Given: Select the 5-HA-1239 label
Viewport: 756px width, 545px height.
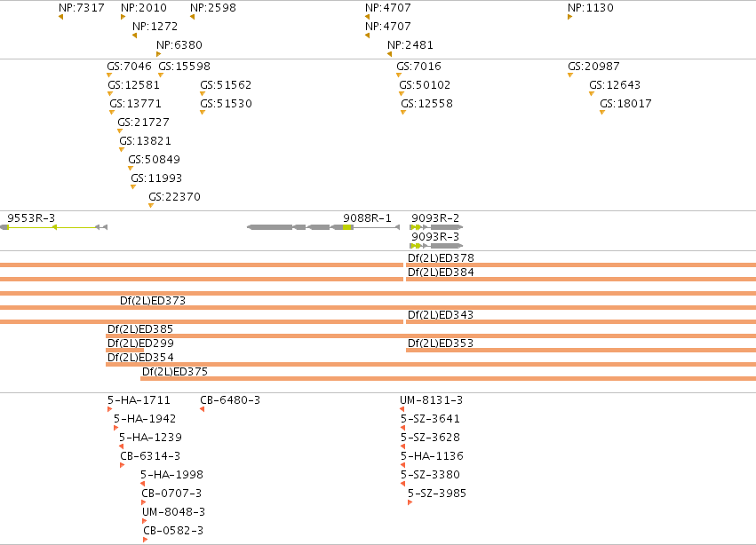Looking at the screenshot, I should pyautogui.click(x=150, y=438).
